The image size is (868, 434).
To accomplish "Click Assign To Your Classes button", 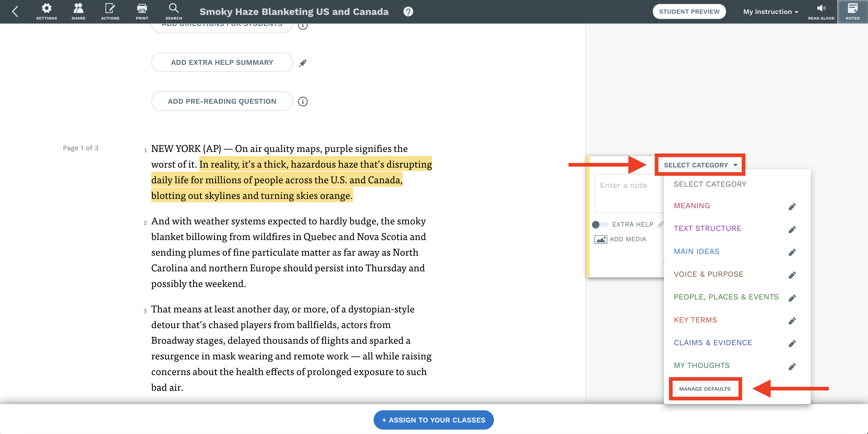I will [x=433, y=420].
